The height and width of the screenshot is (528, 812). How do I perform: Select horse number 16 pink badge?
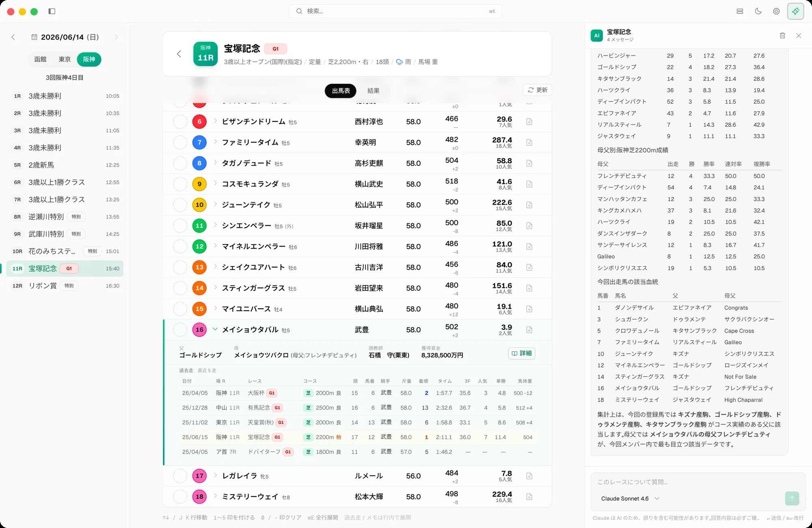coord(199,330)
